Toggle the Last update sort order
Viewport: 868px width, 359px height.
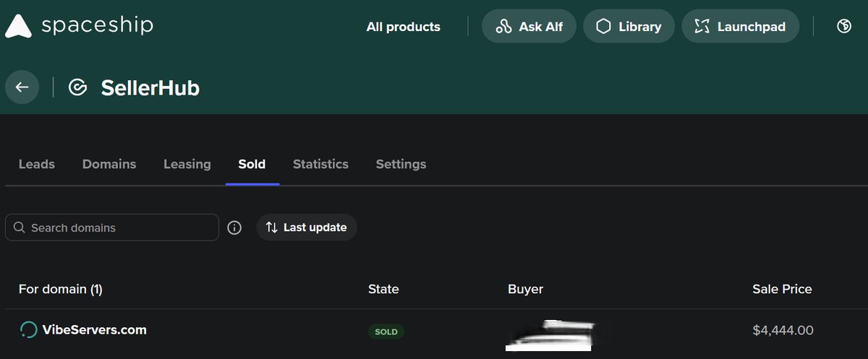coord(307,228)
